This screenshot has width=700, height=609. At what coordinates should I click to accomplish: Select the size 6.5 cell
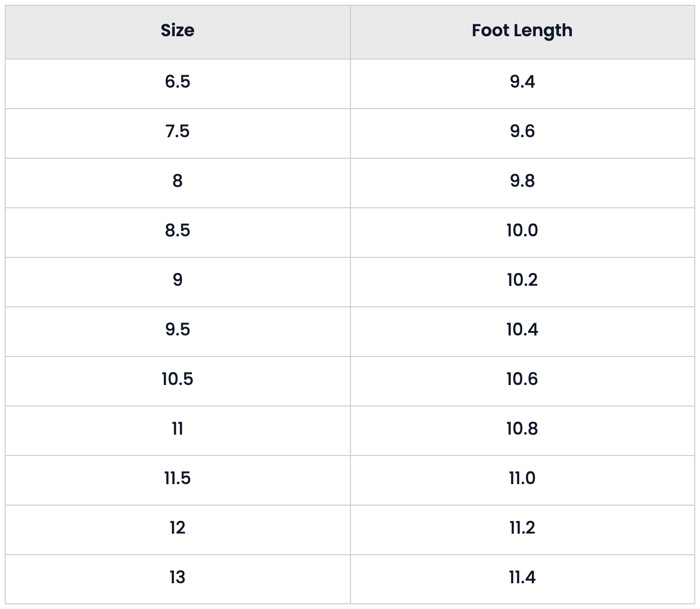click(178, 84)
